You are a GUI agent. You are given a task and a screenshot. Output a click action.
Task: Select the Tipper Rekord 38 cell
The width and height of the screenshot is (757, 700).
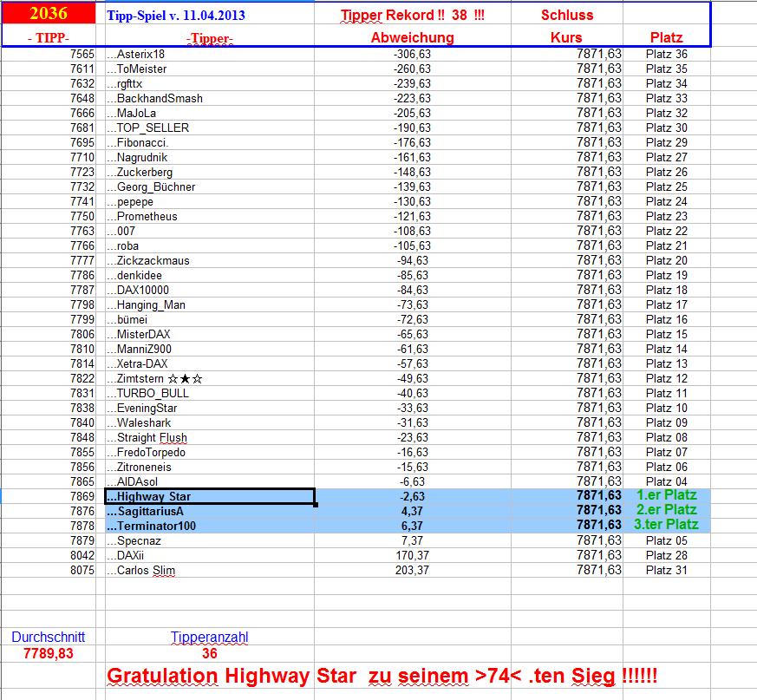412,15
